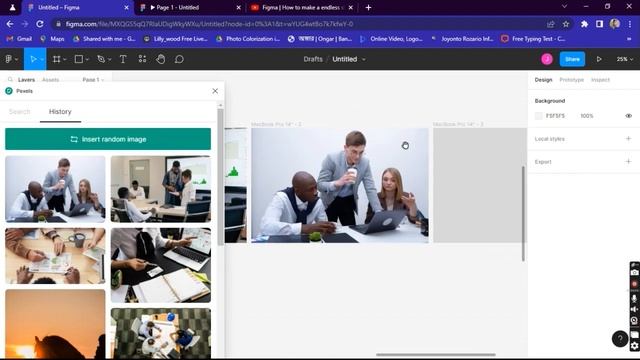The image size is (640, 360).
Task: Share this page from address bar
Action: [551, 24]
